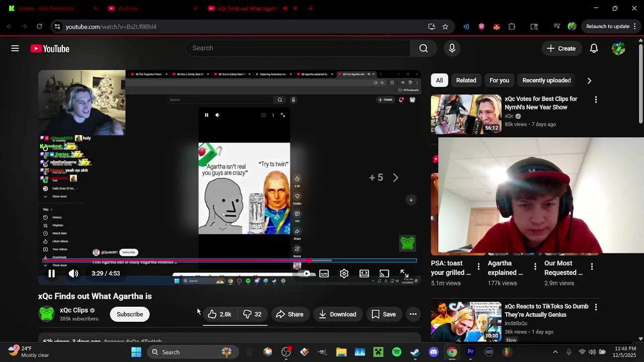This screenshot has height=362, width=644.
Task: Save video to a playlist
Action: click(384, 314)
